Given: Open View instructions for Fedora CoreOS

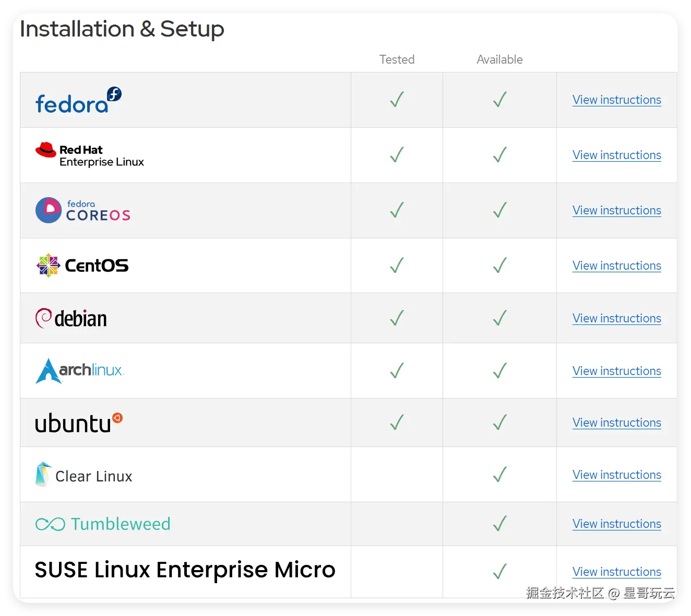Looking at the screenshot, I should 616,210.
